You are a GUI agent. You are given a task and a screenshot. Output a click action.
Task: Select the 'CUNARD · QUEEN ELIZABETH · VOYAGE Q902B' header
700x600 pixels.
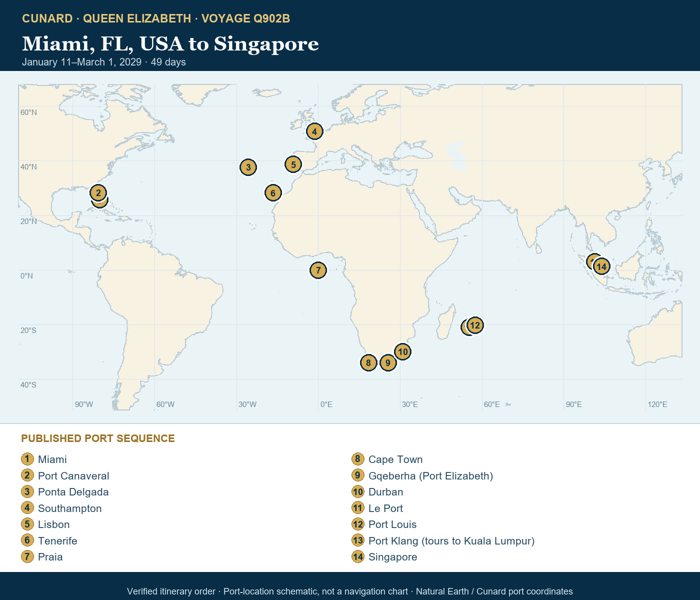pos(156,18)
